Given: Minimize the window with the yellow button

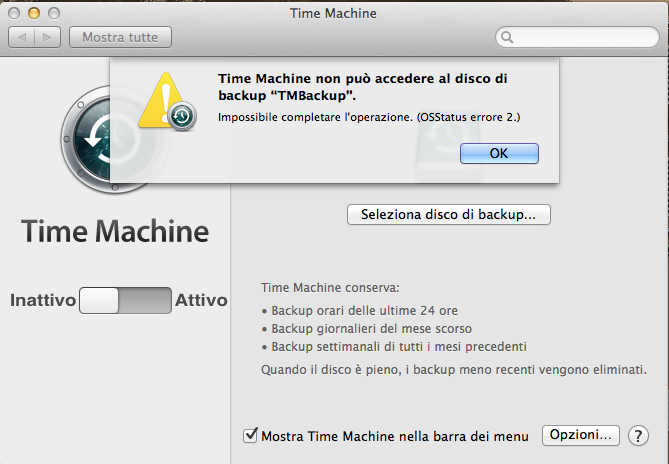Looking at the screenshot, I should 33,14.
